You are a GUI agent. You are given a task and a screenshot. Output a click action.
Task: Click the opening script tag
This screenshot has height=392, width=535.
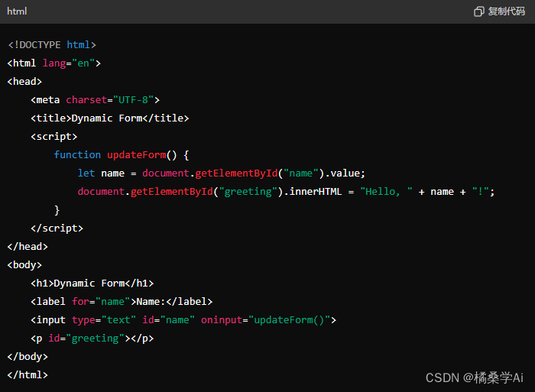click(x=53, y=137)
